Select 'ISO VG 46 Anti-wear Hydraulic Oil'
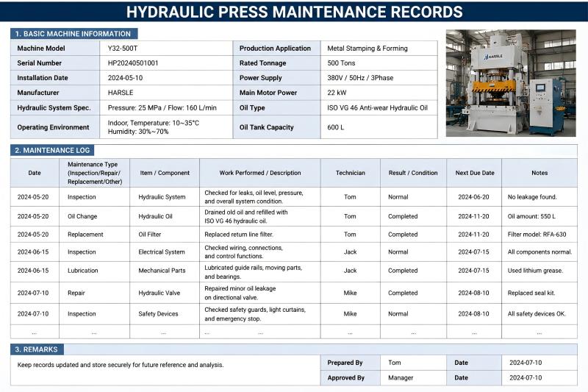This screenshot has height=392, width=588. pos(377,107)
